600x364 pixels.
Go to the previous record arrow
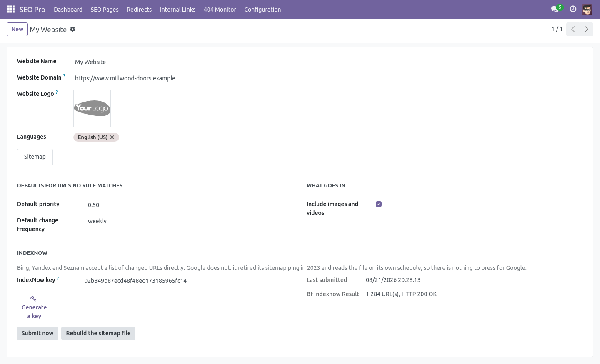pyautogui.click(x=573, y=29)
